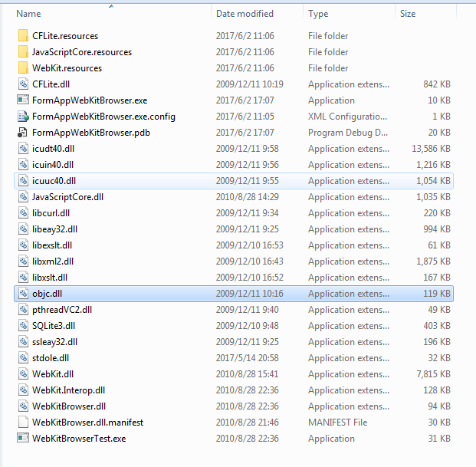476x467 pixels.
Task: Select the libcurl.dll file icon
Action: pyautogui.click(x=23, y=212)
